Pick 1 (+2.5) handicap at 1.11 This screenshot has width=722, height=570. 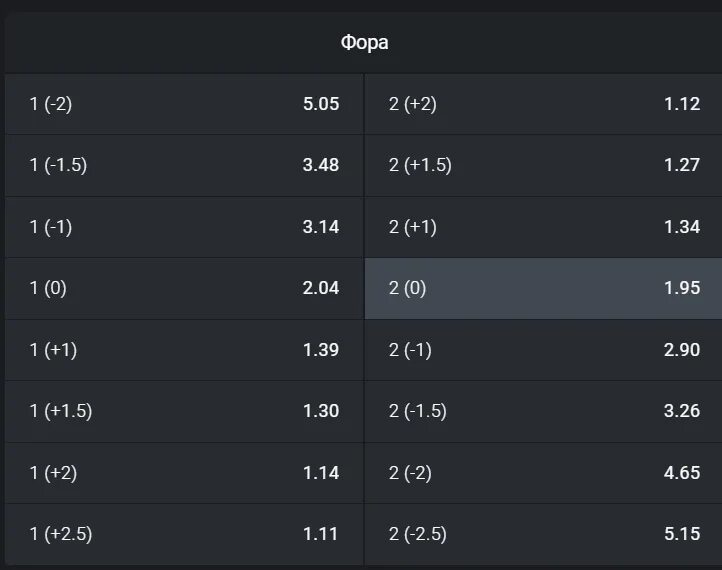point(184,534)
